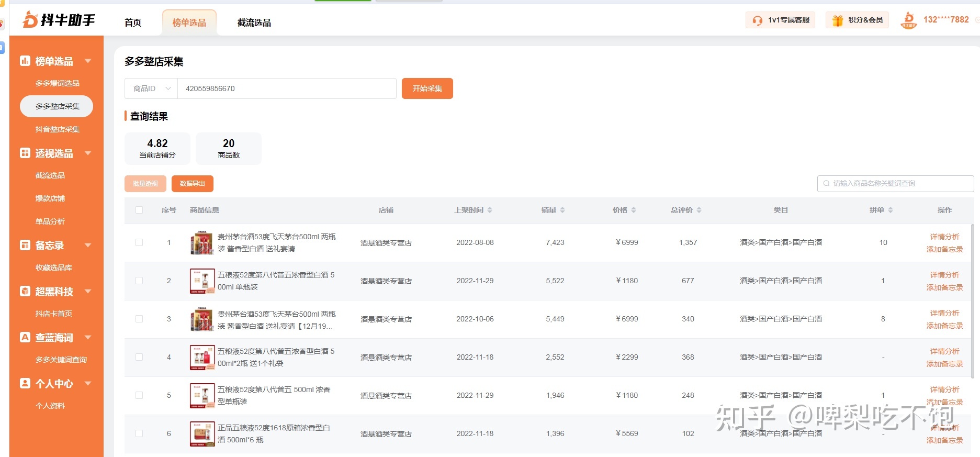980x457 pixels.
Task: Open product image of row 3 茅台
Action: 202,319
